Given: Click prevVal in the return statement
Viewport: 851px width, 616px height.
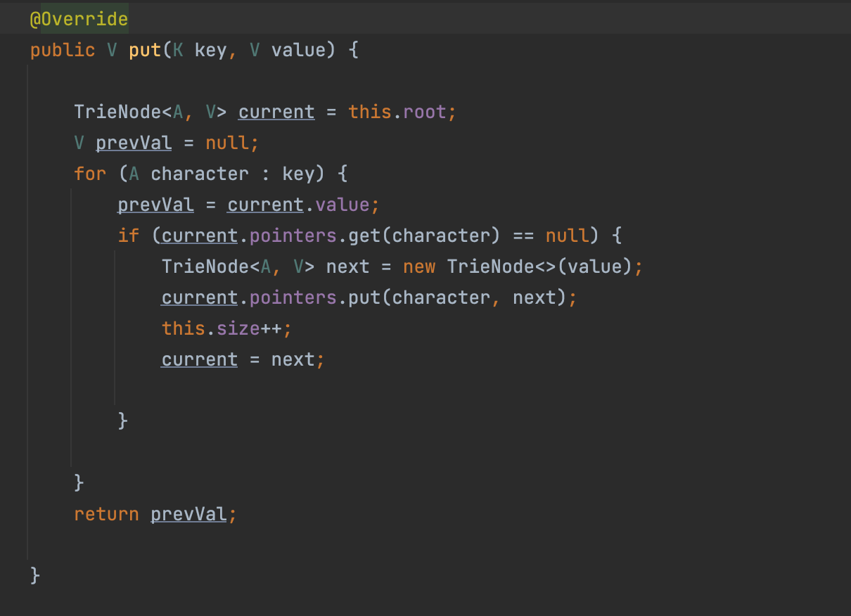Looking at the screenshot, I should 188,514.
